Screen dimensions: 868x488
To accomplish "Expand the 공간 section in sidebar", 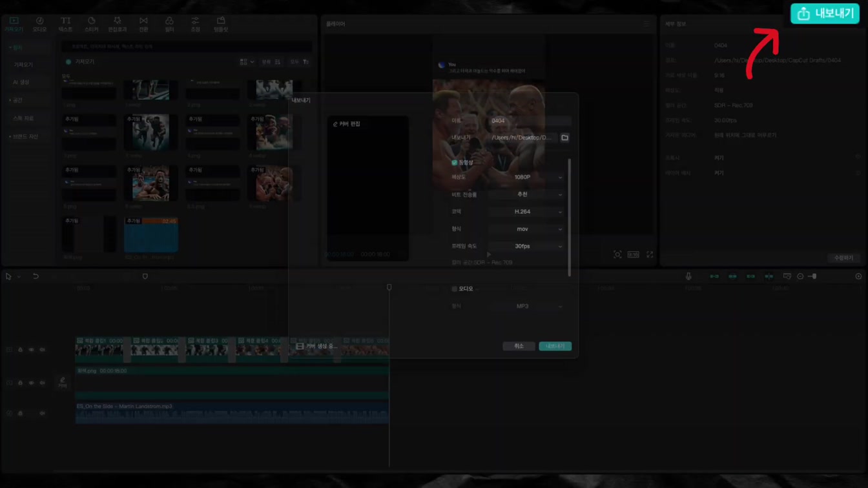I will 17,100.
